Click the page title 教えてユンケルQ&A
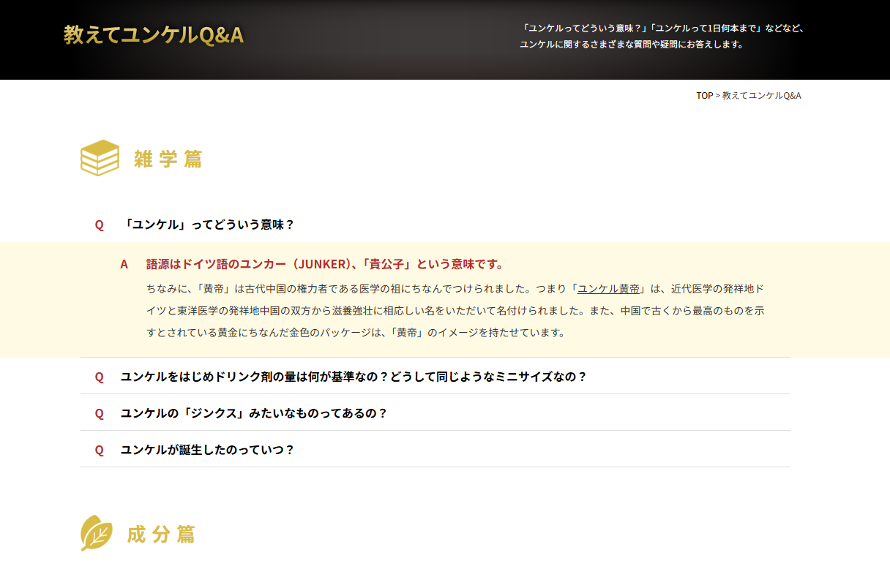Viewport: 890px width, 588px height. coord(154,34)
